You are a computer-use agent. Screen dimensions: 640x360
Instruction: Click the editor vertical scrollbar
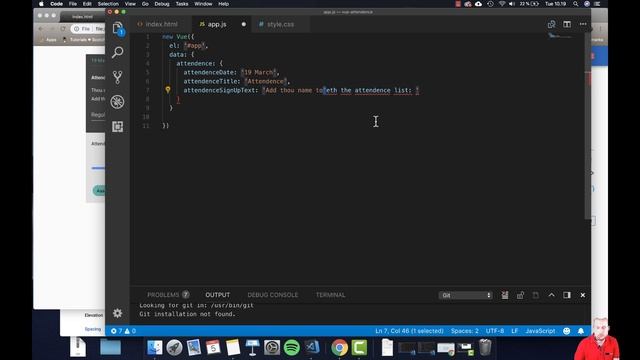588,127
